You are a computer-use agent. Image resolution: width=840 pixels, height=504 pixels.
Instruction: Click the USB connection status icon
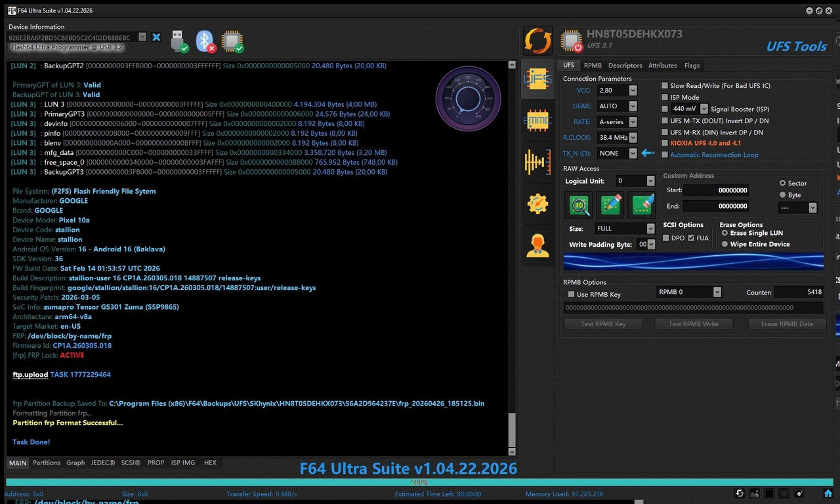(x=179, y=41)
